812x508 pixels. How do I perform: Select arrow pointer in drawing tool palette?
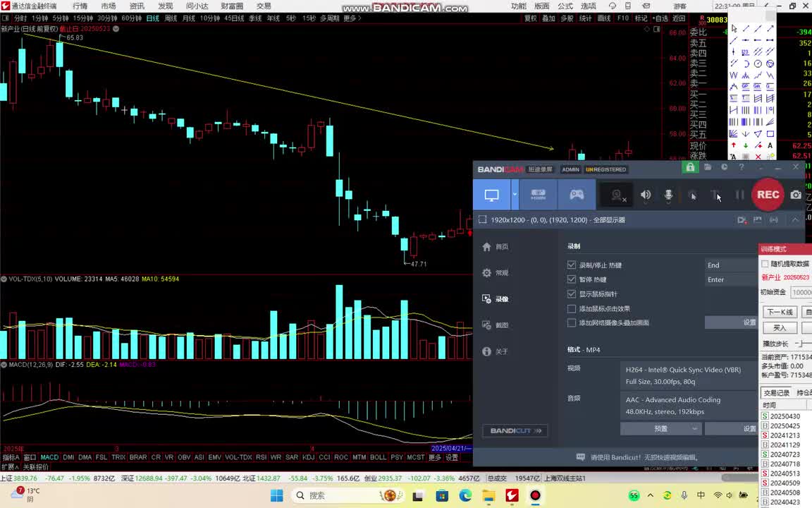pos(734,28)
